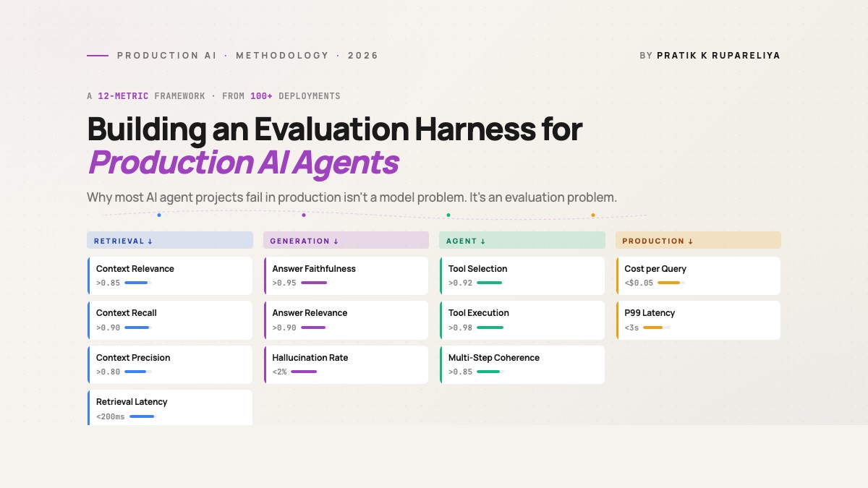Click the blue dot above the Retrieval column

tap(159, 215)
